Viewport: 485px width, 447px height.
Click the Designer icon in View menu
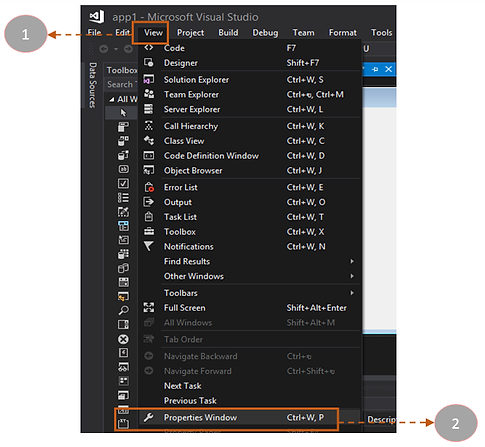click(149, 62)
